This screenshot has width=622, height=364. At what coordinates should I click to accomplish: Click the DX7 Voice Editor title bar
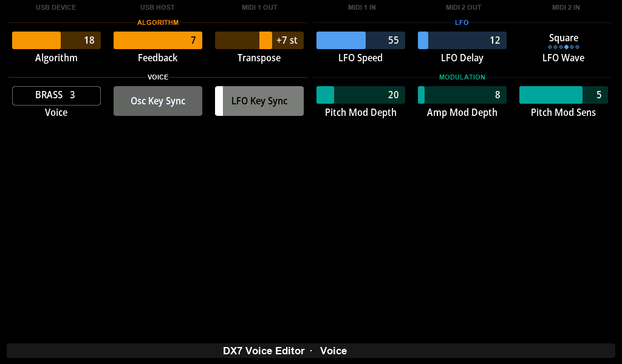311,351
